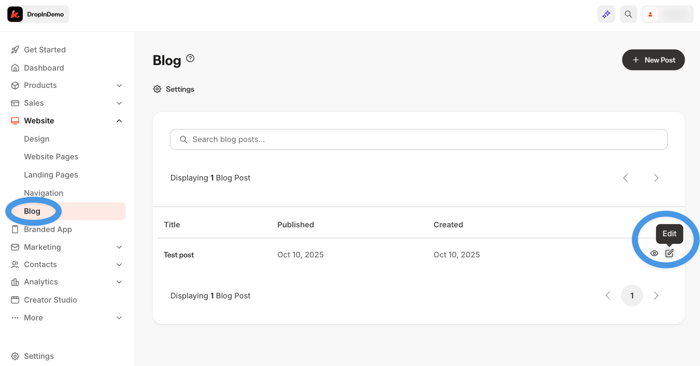This screenshot has height=366, width=700.
Task: Click the Sales card icon
Action: click(15, 103)
